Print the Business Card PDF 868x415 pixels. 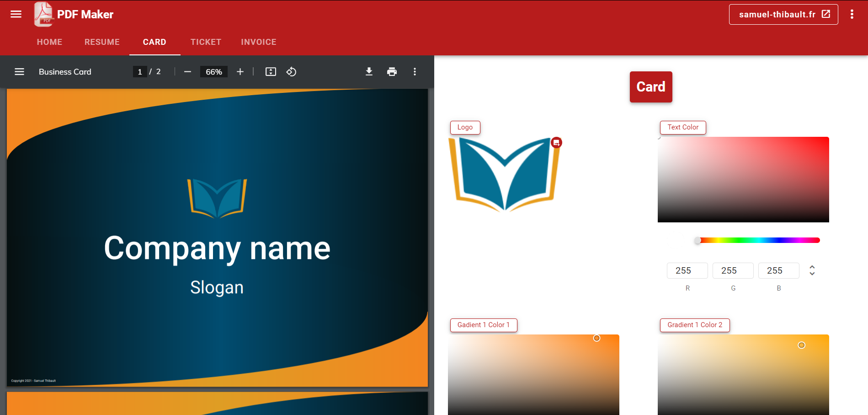392,72
